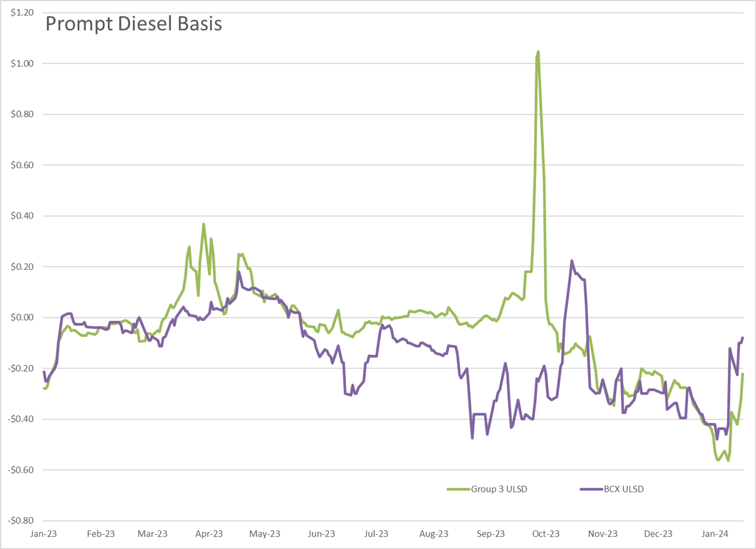Image resolution: width=756 pixels, height=549 pixels.
Task: Click the Jan-24 x-axis label
Action: coord(715,534)
